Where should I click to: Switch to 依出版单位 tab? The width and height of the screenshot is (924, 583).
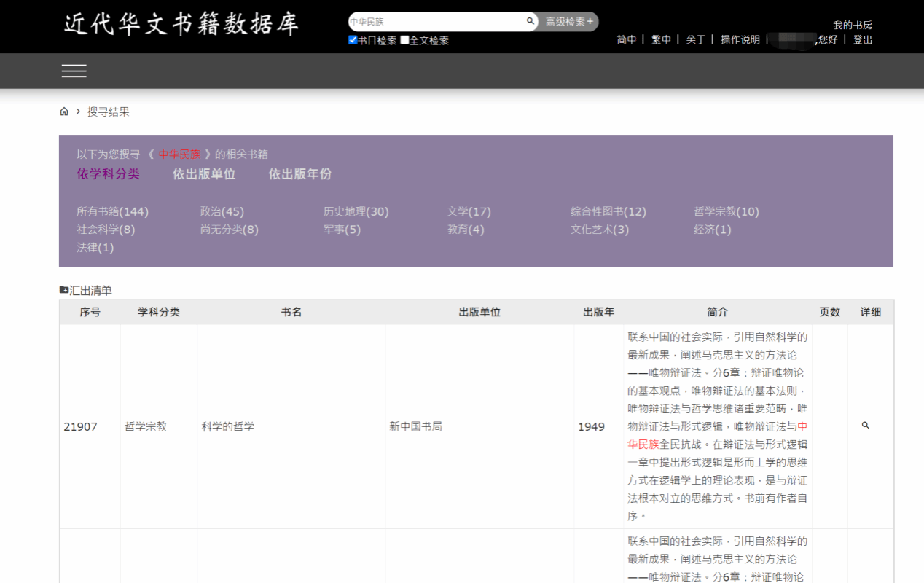coord(204,174)
